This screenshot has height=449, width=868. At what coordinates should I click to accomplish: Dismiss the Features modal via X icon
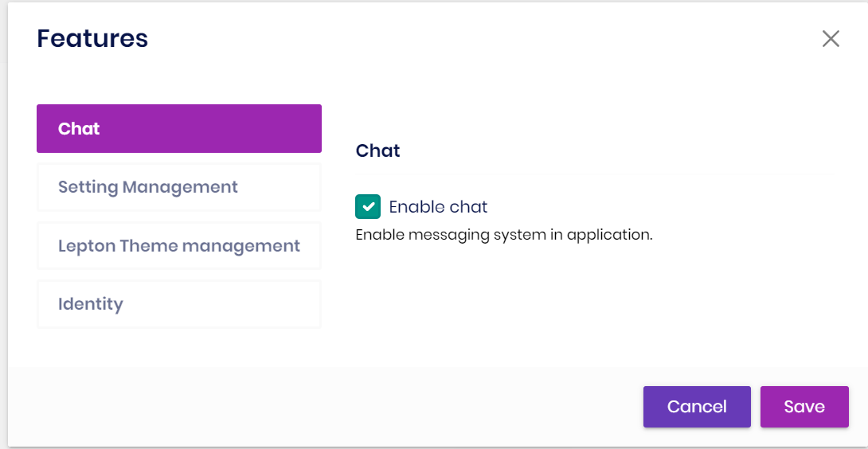pos(831,39)
